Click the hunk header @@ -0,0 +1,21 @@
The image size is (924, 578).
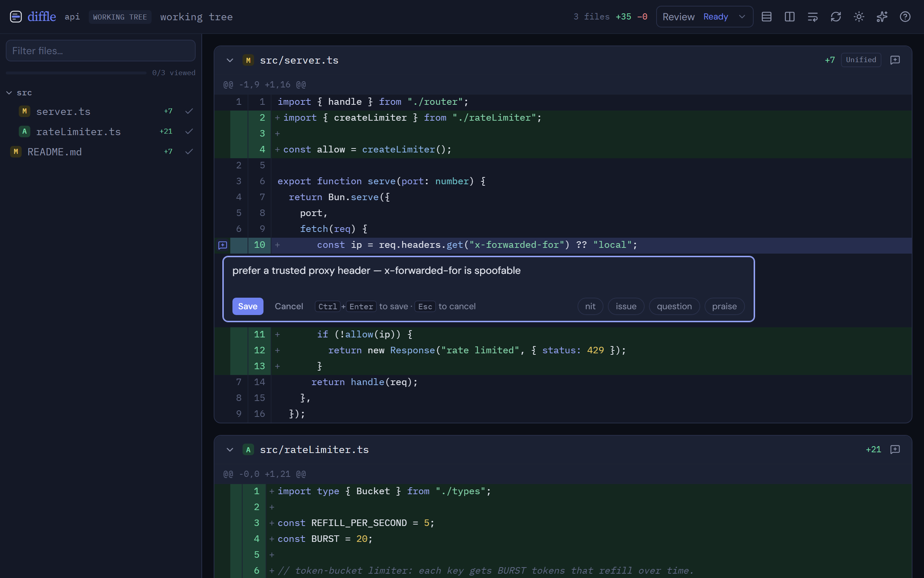(x=265, y=474)
